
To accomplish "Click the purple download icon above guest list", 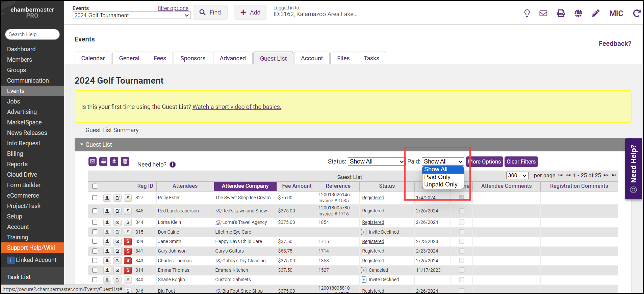I will click(x=114, y=161).
